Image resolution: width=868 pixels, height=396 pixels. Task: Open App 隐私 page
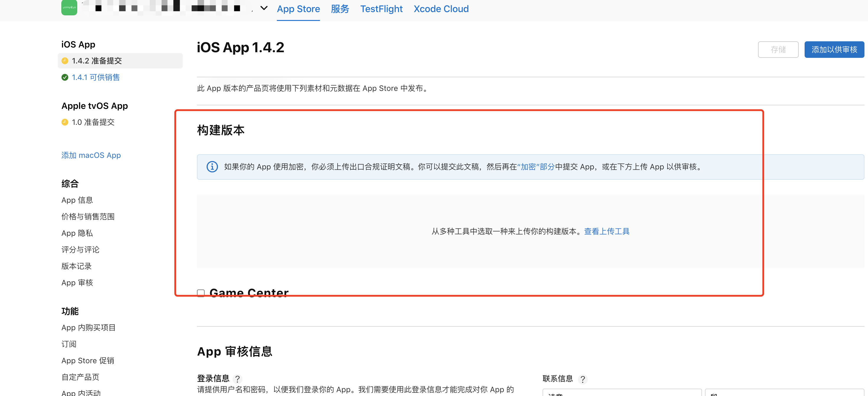tap(77, 233)
